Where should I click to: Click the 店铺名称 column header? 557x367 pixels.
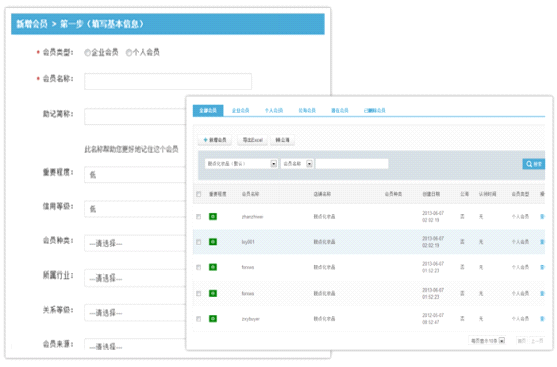[322, 194]
